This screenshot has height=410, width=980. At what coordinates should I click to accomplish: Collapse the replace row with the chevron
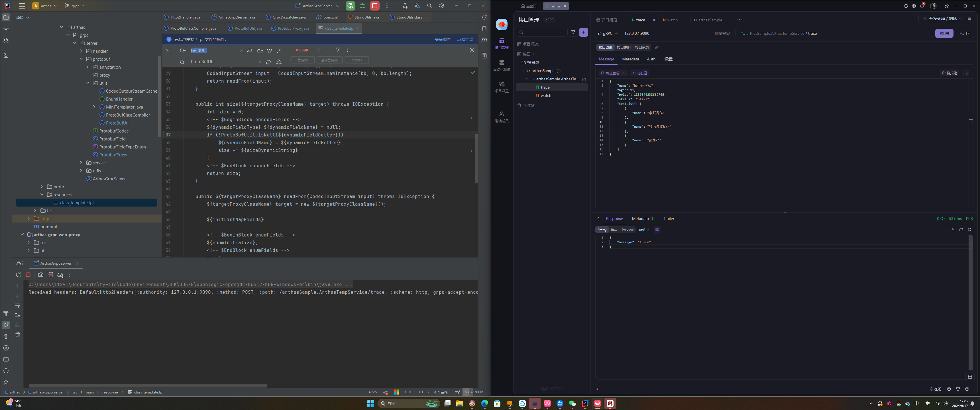click(x=168, y=50)
